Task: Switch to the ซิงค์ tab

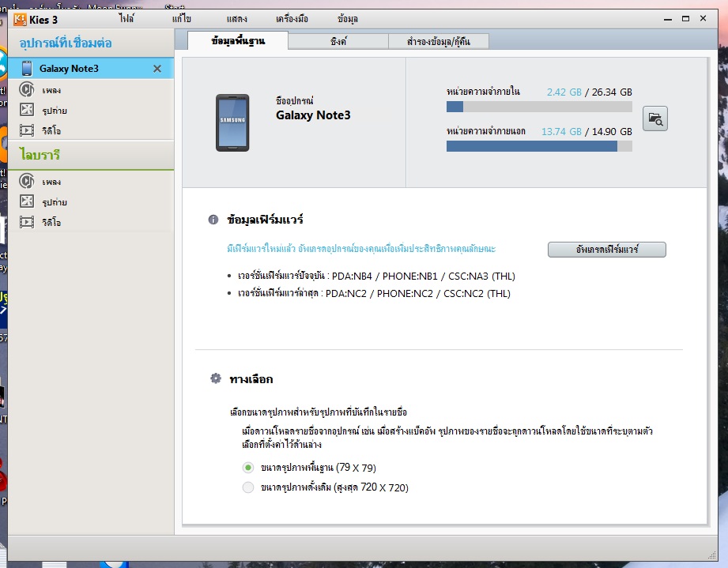Action: pos(338,41)
